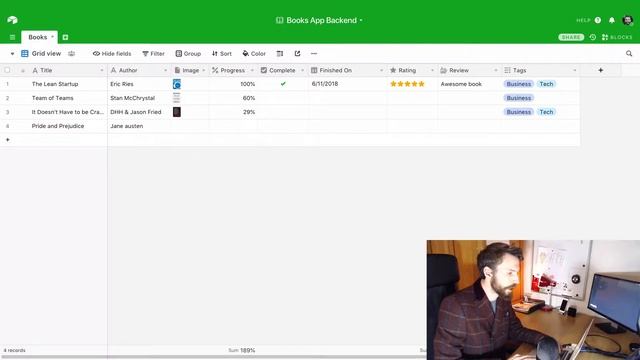The image size is (640, 360).
Task: Open the Group options
Action: (188, 53)
